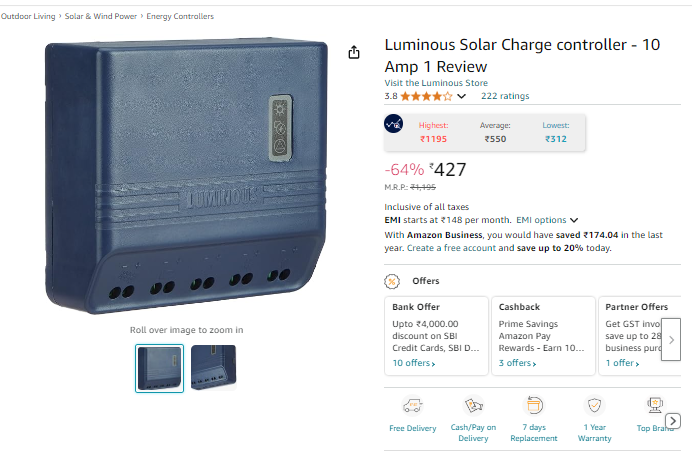692x458 pixels.
Task: Click the Offers percent badge icon
Action: point(392,281)
